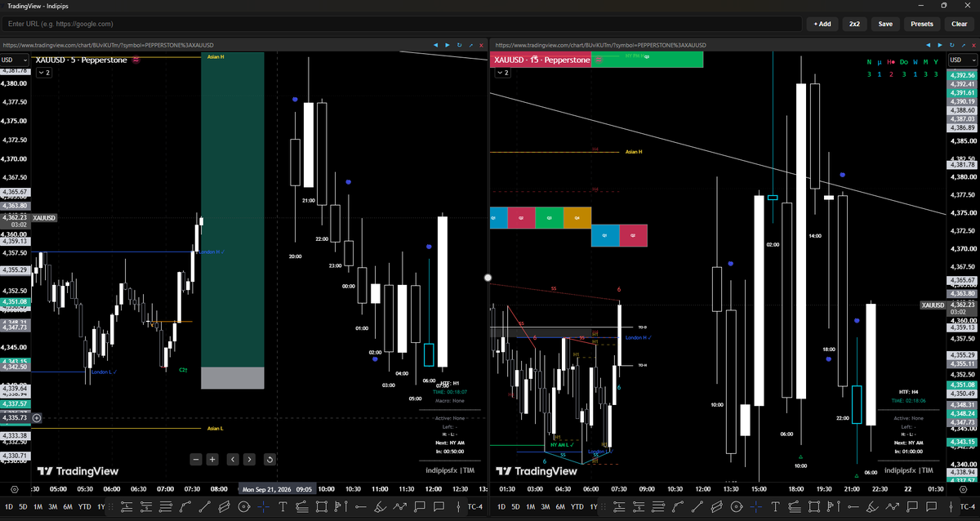Zoom in the left chart with plus button

click(212, 459)
